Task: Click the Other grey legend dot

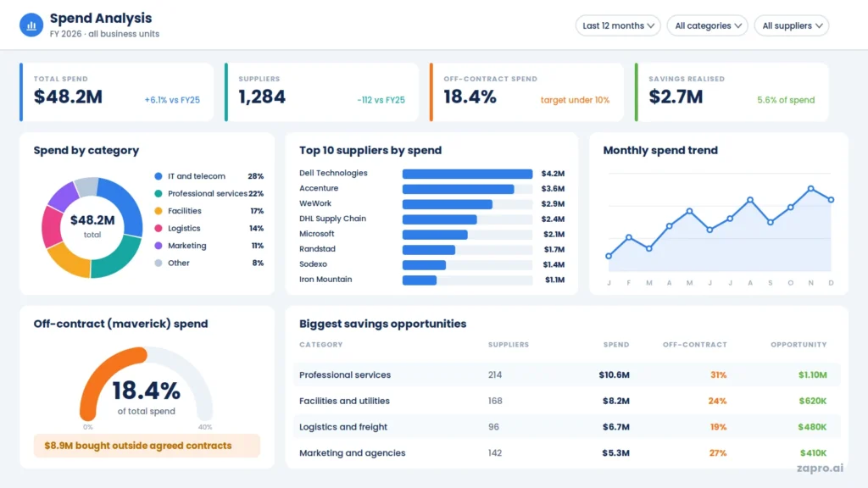Action: click(159, 263)
